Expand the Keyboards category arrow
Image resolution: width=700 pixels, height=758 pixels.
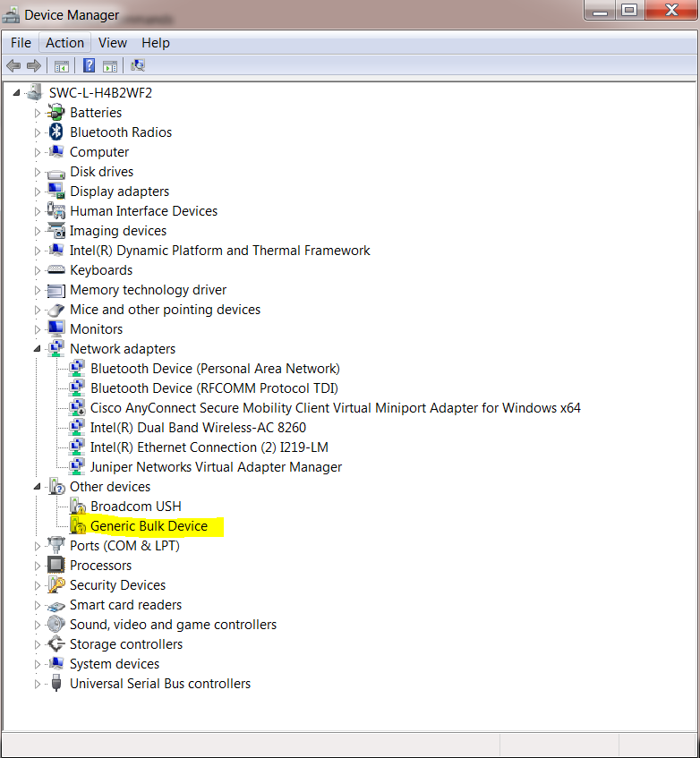point(38,270)
